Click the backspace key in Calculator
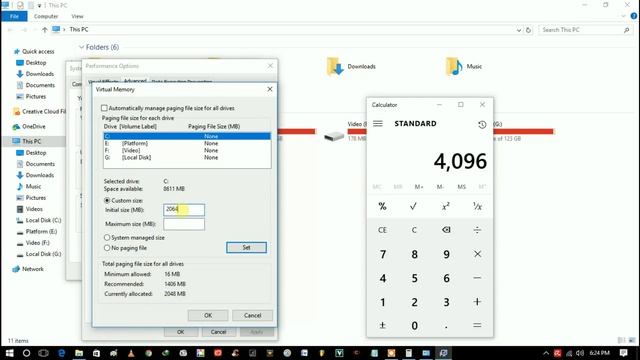This screenshot has width=640, height=360. [446, 230]
